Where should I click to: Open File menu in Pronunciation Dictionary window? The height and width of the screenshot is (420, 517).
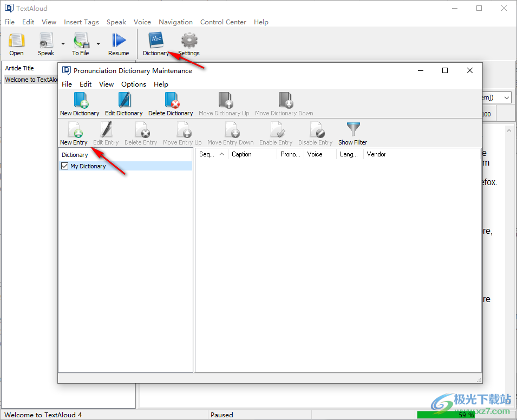67,84
